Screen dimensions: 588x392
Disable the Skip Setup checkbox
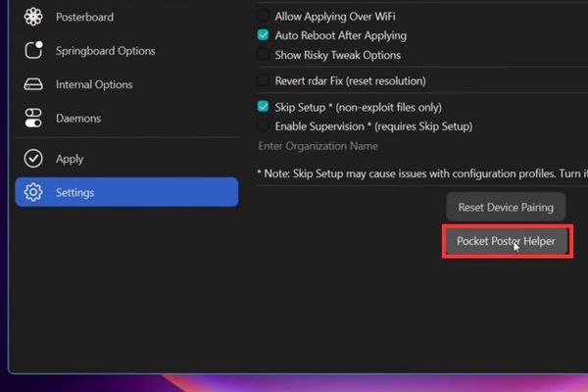263,106
